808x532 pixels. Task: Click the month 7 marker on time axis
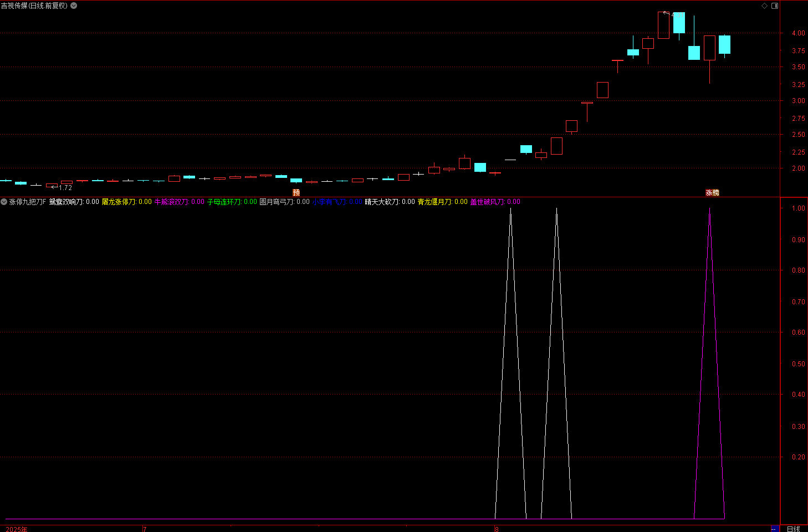click(145, 529)
